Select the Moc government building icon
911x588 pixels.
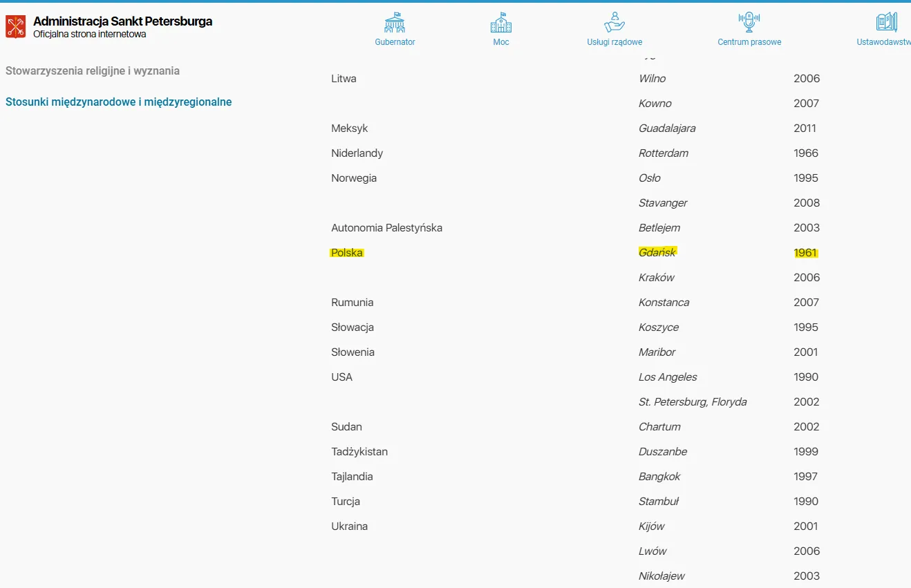coord(501,22)
